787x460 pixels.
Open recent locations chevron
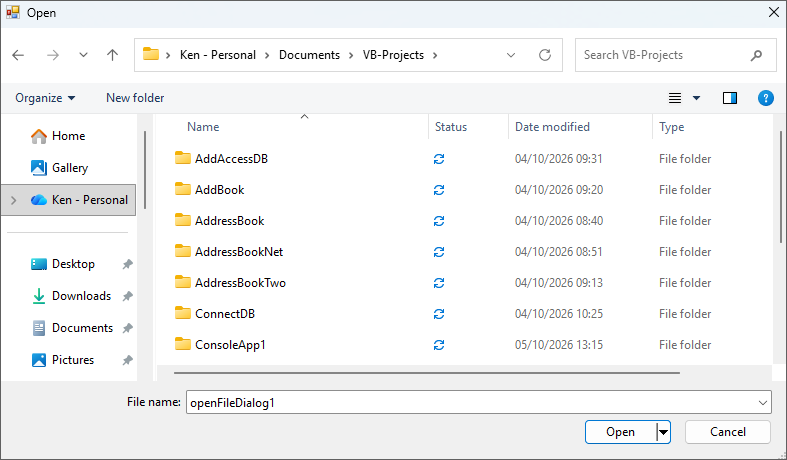tap(83, 55)
